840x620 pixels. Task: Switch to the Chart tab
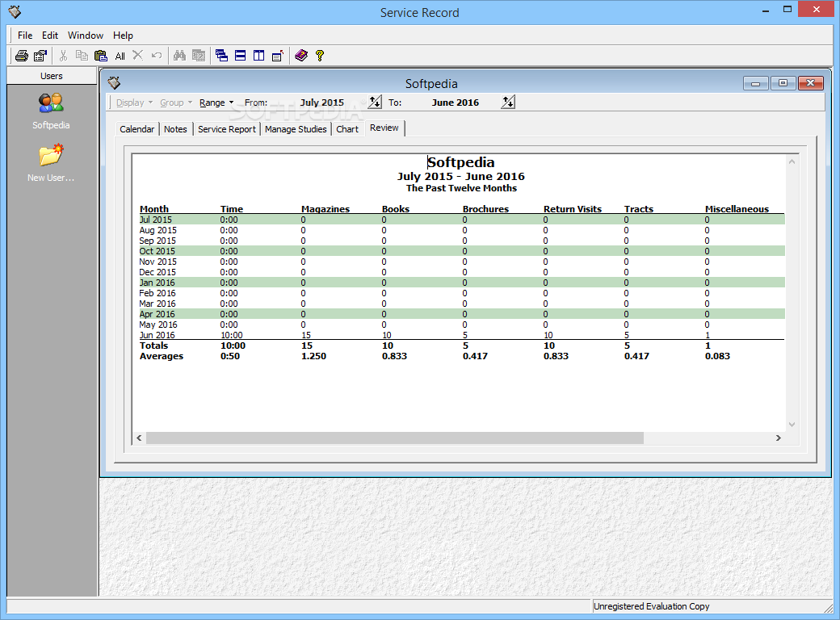pos(347,129)
